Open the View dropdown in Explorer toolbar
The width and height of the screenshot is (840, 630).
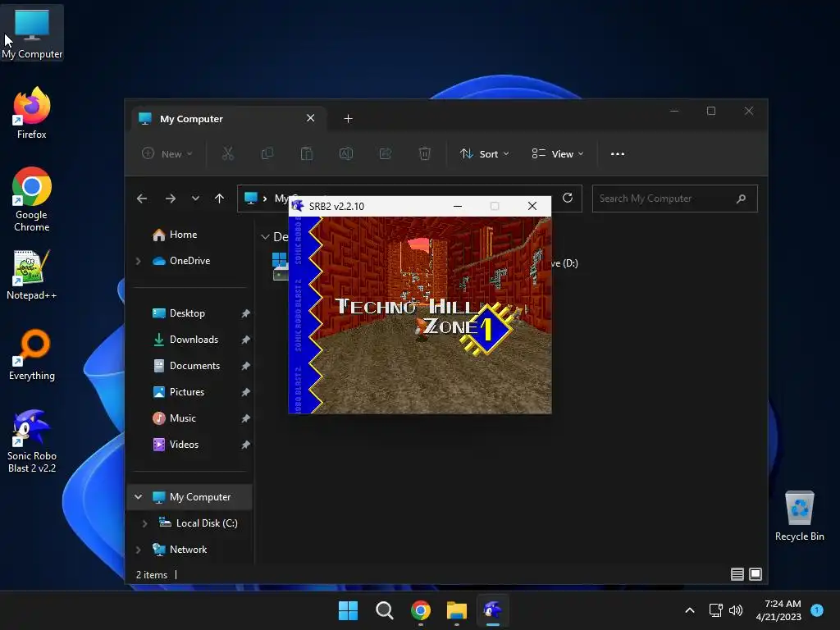[x=557, y=153]
